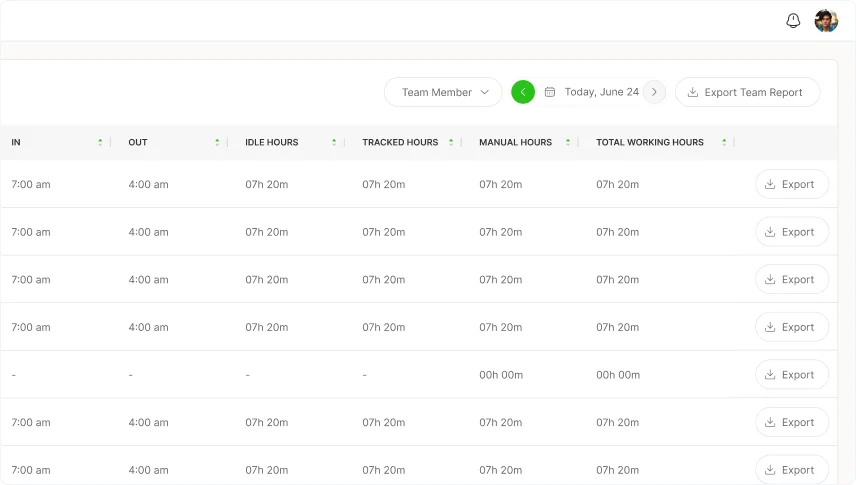Sort by the TRACKED HOURS column arrows
This screenshot has height=485, width=856.
(x=451, y=142)
